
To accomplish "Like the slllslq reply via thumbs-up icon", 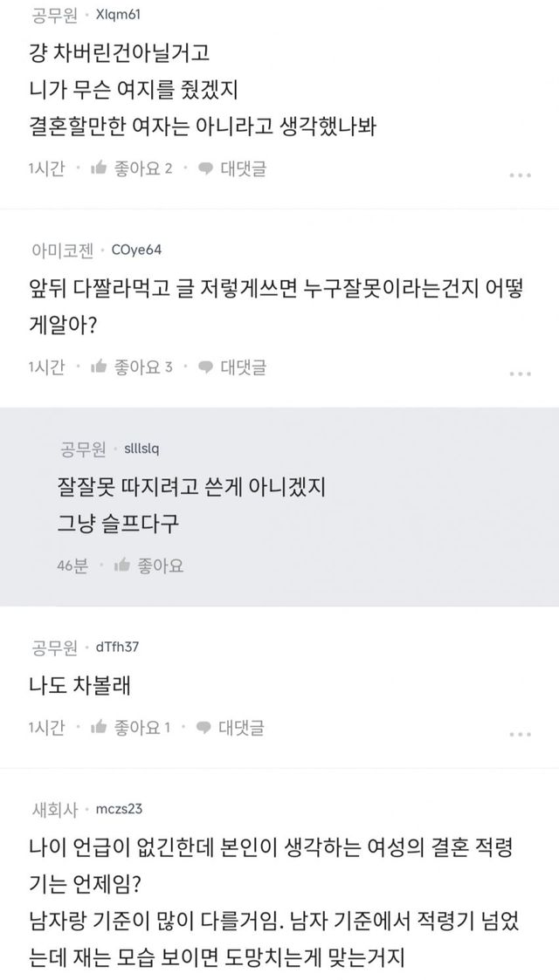I will click(122, 566).
